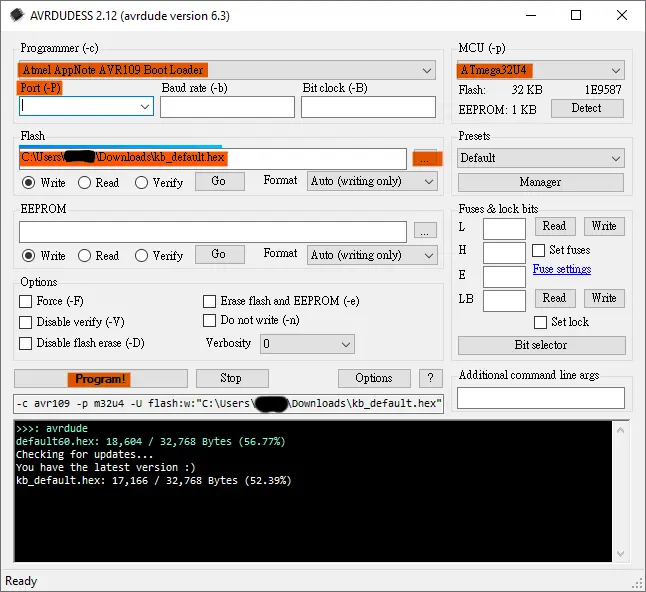The image size is (646, 592).
Task: Click the EEPROM Go button
Action: pyautogui.click(x=220, y=255)
